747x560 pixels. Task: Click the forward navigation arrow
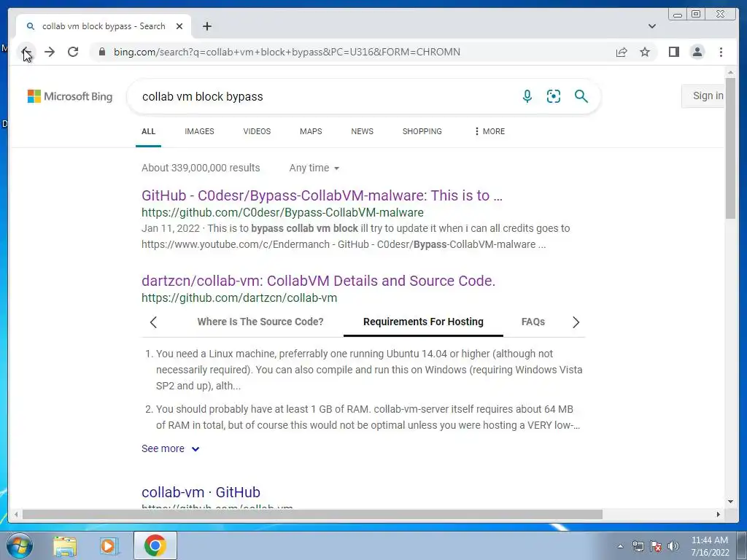click(x=50, y=52)
